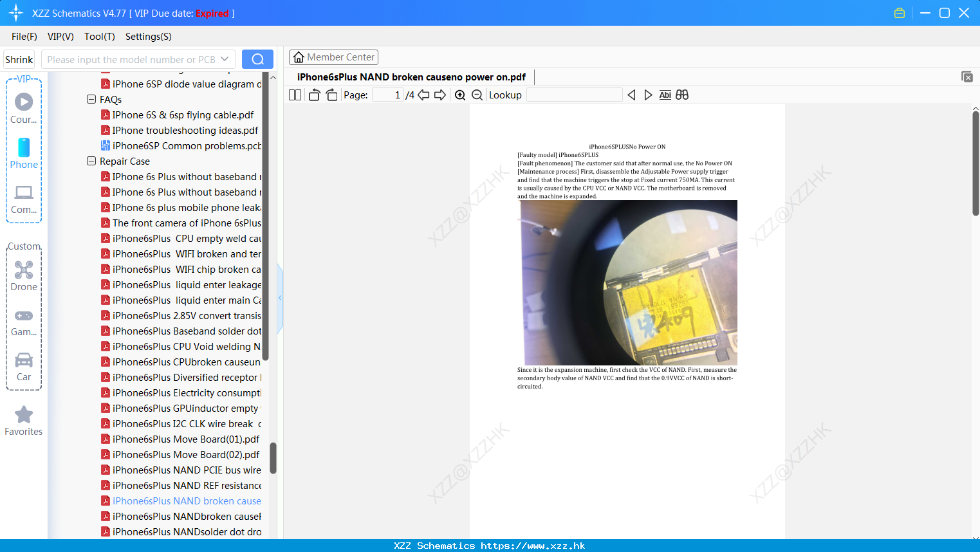Find previous lookup result triangle
The width and height of the screenshot is (980, 552).
point(631,95)
